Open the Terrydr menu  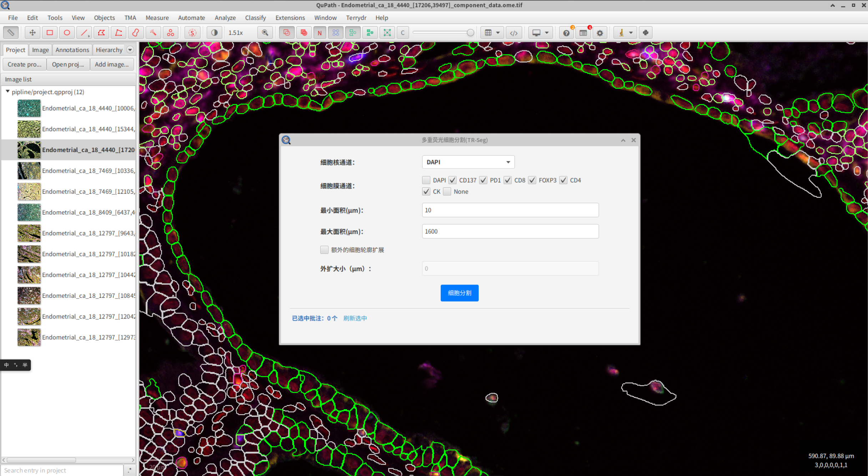click(x=356, y=17)
